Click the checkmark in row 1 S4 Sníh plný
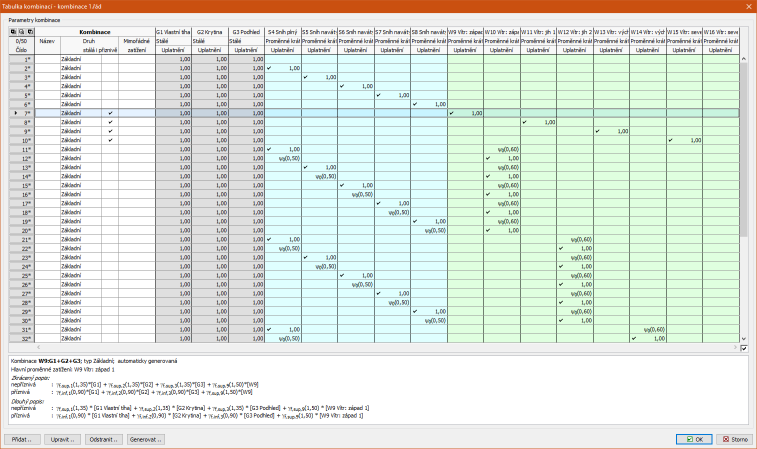The width and height of the screenshot is (757, 449). click(270, 68)
